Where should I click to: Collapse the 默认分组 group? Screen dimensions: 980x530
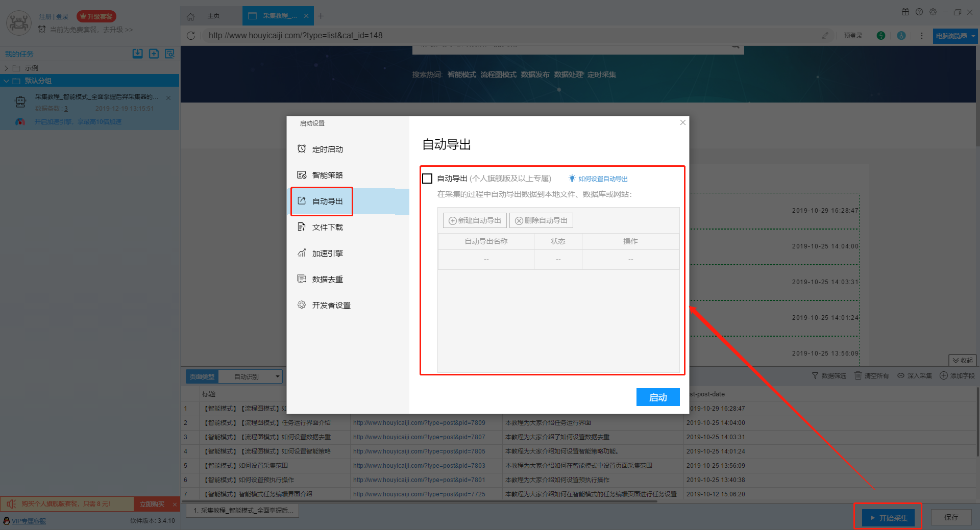[6, 81]
